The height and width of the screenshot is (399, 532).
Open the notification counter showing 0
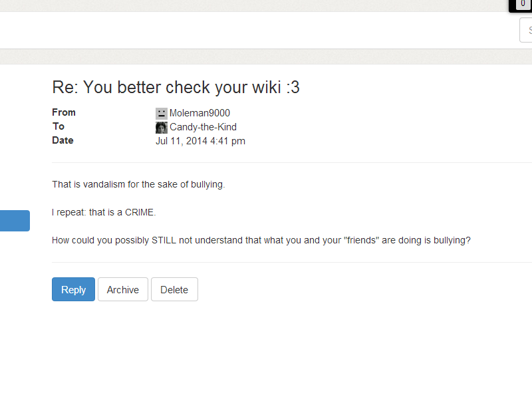[x=523, y=3]
